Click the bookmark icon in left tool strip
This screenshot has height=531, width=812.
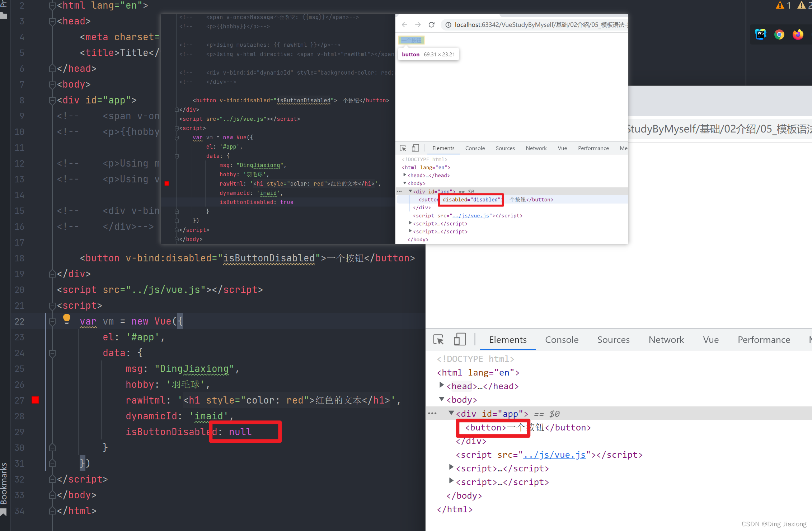[4, 512]
